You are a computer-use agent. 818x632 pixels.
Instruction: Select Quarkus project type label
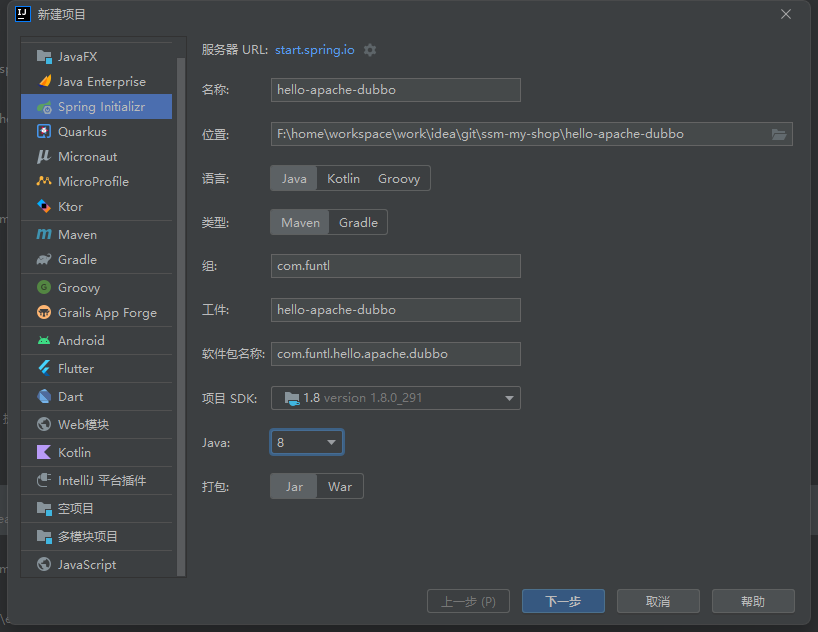[82, 132]
